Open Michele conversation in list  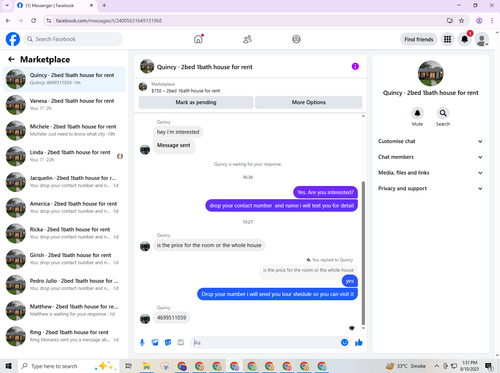click(x=64, y=130)
